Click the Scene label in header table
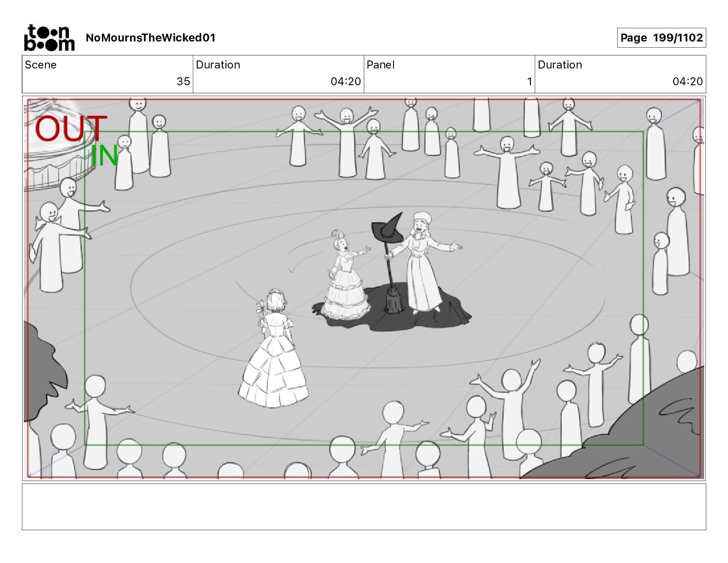 tap(41, 65)
